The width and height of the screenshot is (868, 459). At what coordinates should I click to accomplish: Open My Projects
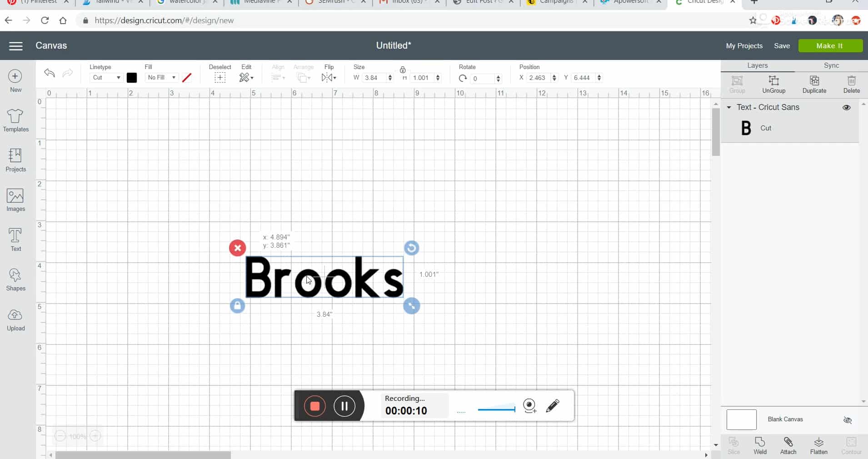pyautogui.click(x=744, y=46)
